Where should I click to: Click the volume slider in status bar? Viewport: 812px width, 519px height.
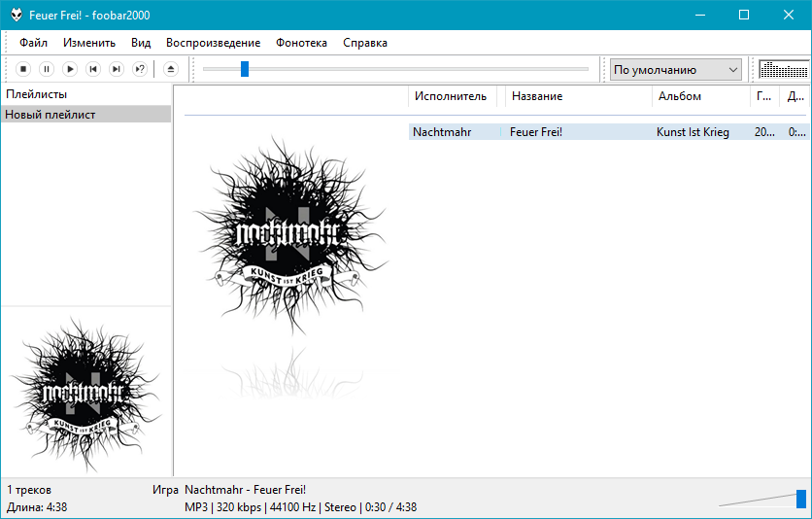(x=800, y=499)
